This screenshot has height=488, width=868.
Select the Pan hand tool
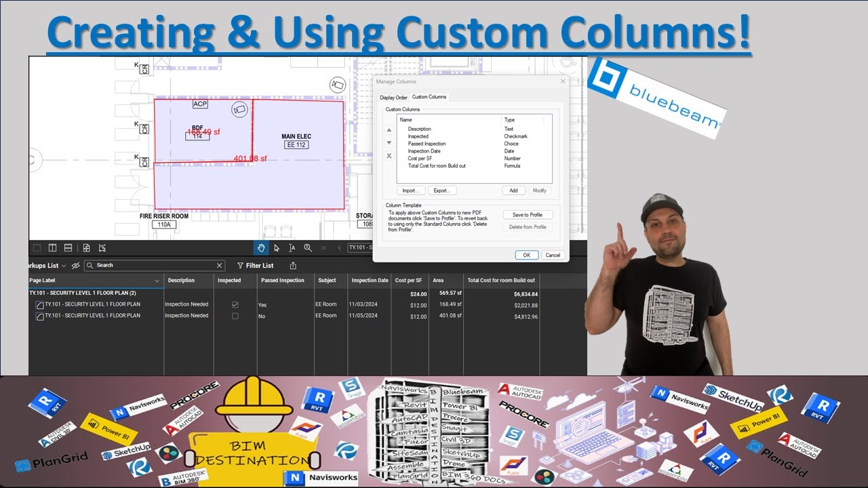[x=261, y=248]
